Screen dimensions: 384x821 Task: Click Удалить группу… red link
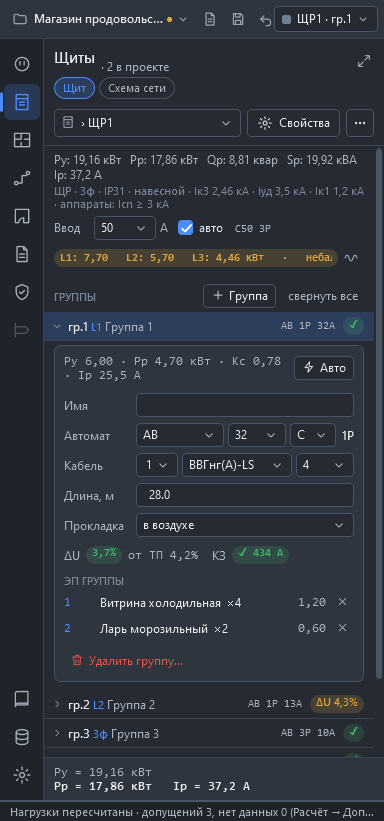tap(127, 661)
